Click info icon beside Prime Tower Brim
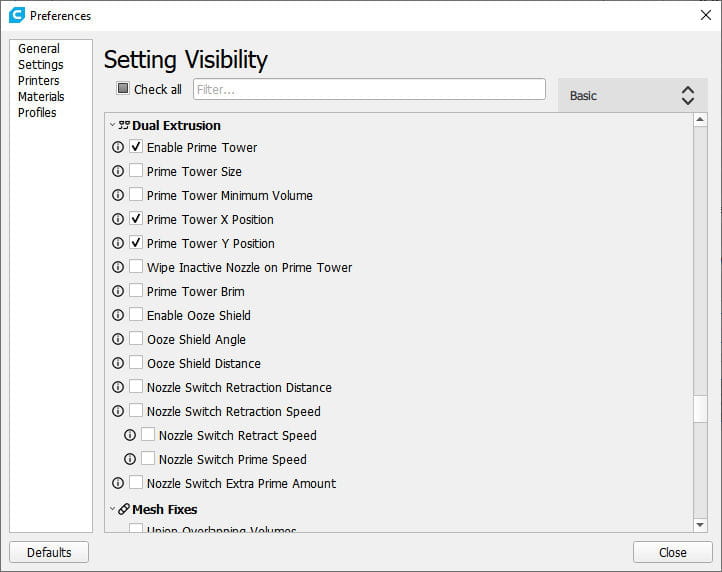 click(x=118, y=291)
